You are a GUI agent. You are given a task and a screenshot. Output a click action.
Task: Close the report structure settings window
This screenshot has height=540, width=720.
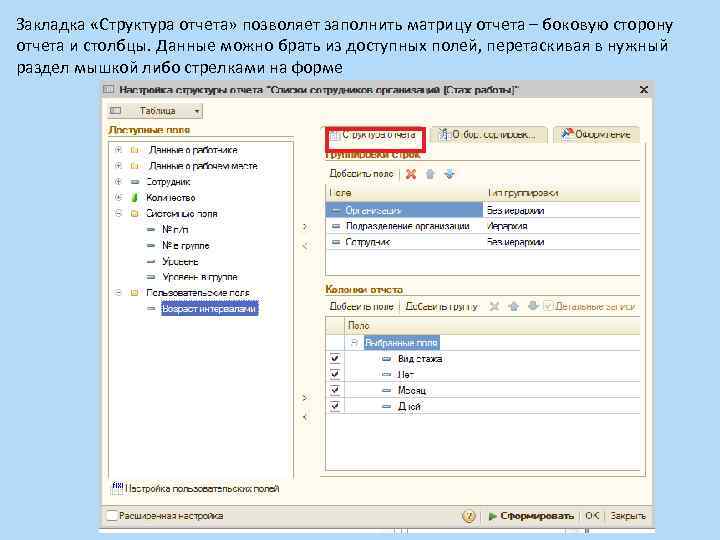pyautogui.click(x=644, y=90)
